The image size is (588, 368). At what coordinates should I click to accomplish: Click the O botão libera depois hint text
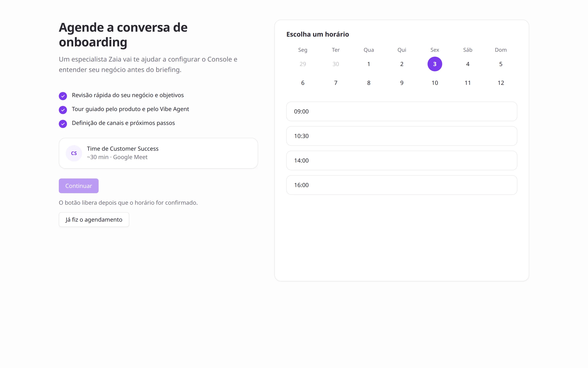(x=128, y=202)
